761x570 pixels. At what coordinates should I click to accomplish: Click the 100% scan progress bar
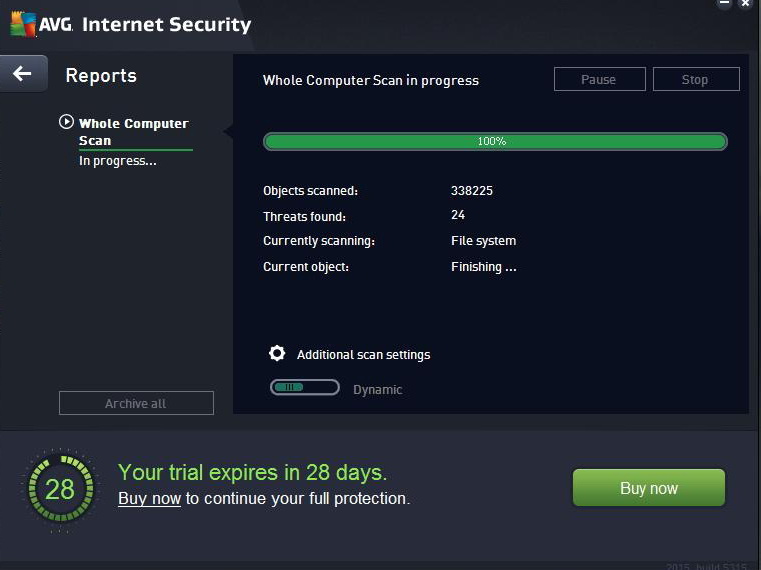point(495,142)
